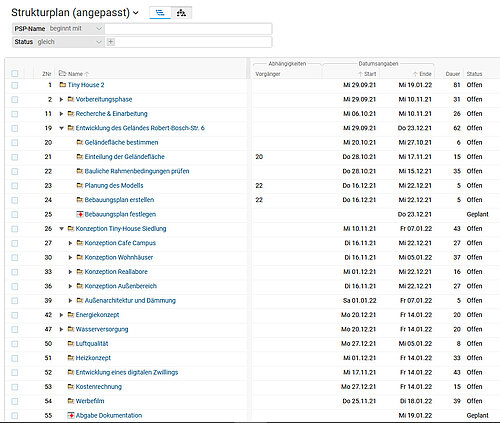Click the folder icon beside Planung des Modells

[80, 185]
